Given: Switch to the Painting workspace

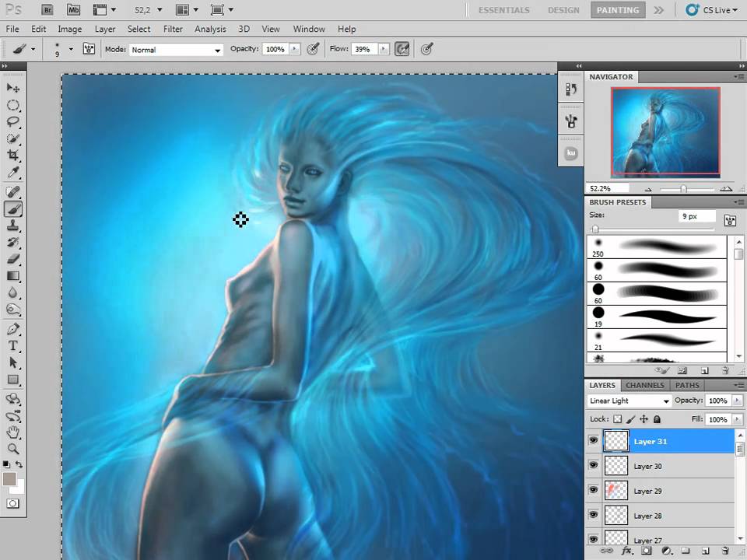Looking at the screenshot, I should 617,10.
